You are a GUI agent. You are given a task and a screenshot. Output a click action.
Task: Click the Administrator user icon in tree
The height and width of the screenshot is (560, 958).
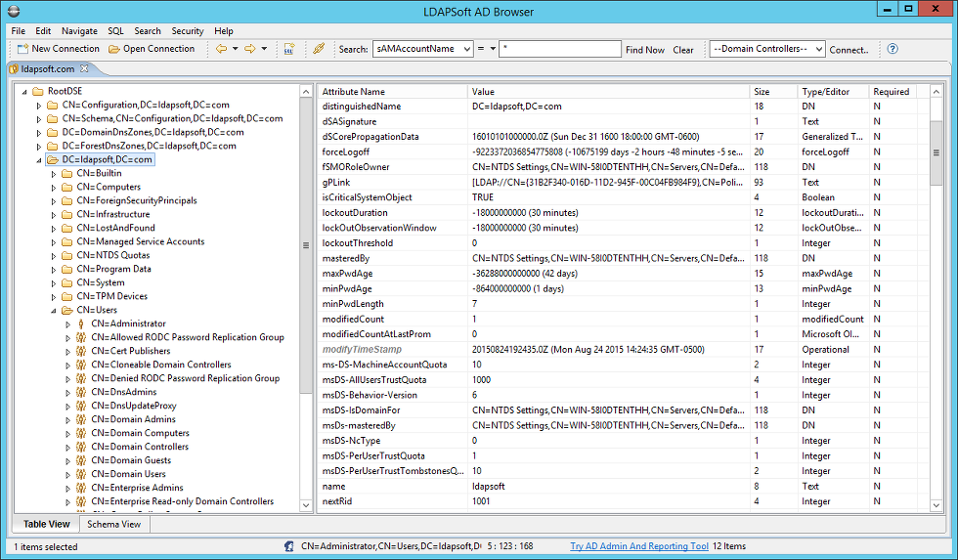pyautogui.click(x=80, y=323)
